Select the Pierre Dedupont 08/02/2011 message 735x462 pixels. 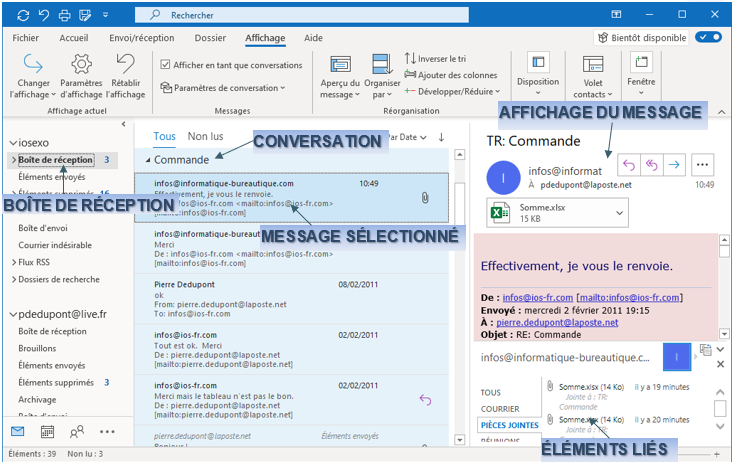tap(291, 299)
